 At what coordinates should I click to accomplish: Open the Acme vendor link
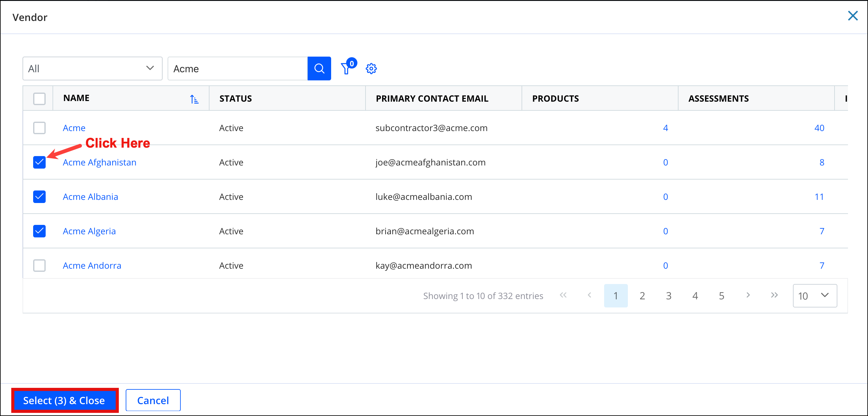[74, 128]
